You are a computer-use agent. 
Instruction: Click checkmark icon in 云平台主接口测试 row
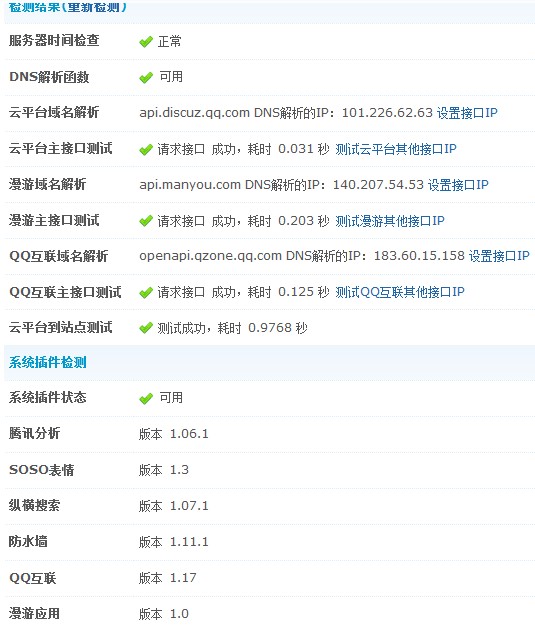146,150
